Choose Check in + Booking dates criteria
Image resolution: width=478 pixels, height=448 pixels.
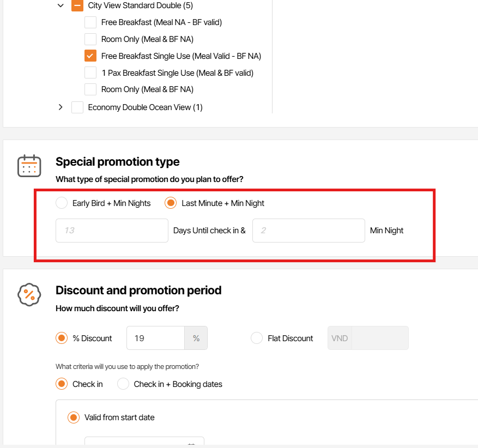click(x=124, y=384)
